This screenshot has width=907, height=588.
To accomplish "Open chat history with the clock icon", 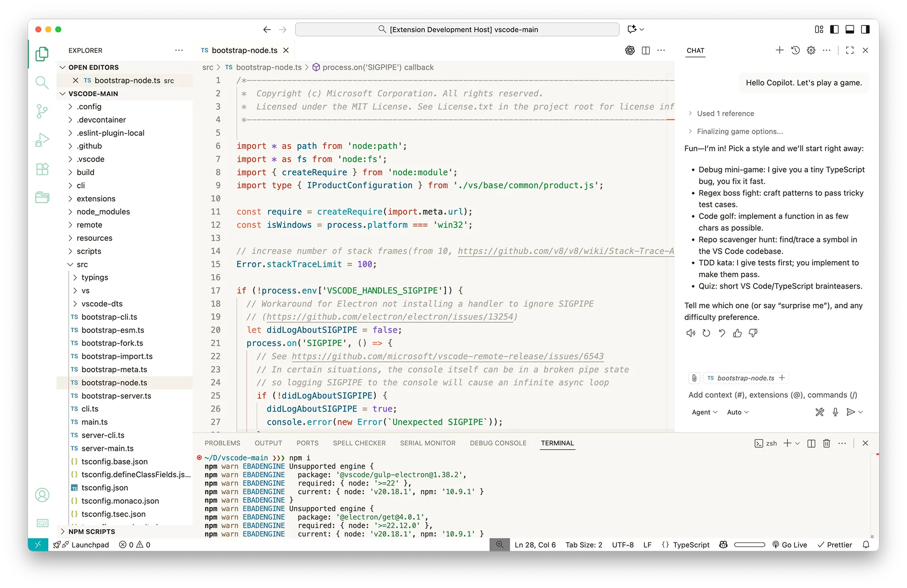I will (795, 50).
